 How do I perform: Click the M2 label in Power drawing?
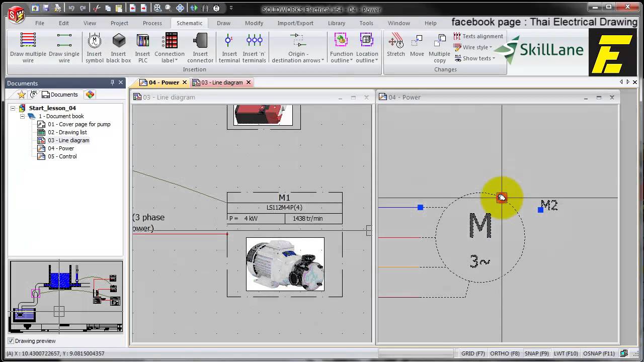coord(549,205)
